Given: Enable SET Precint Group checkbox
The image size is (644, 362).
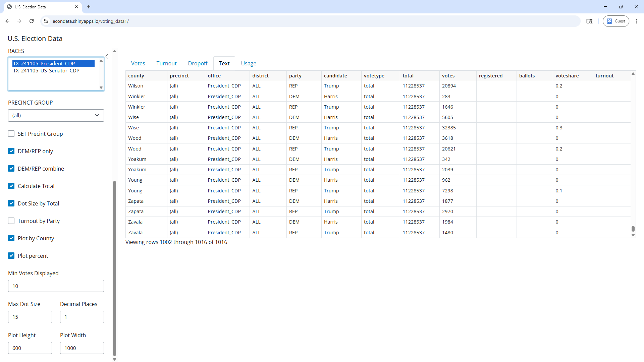Looking at the screenshot, I should pyautogui.click(x=11, y=134).
